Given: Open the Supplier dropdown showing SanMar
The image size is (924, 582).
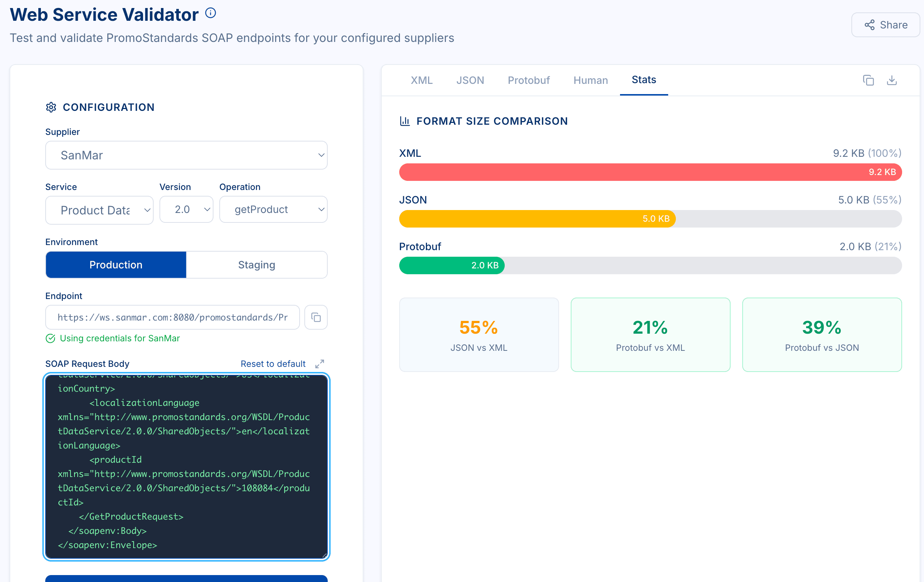Looking at the screenshot, I should [x=186, y=155].
